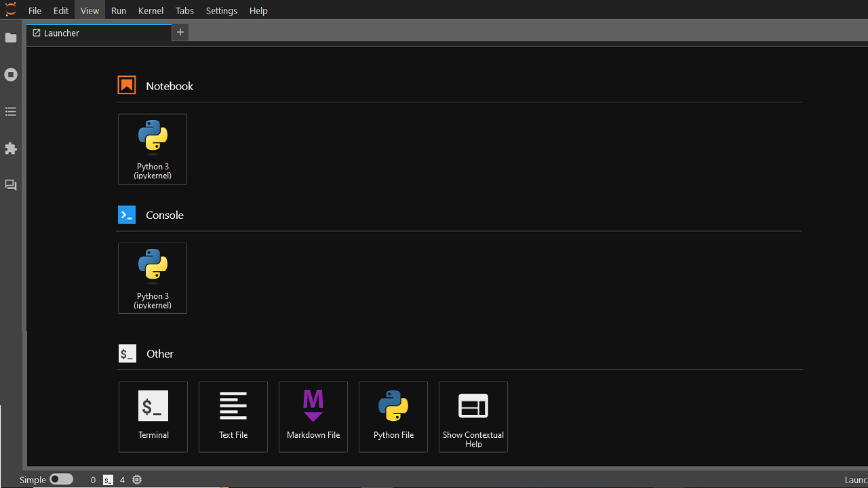Select the Launcher tab
The height and width of the screenshot is (488, 868).
pos(99,33)
